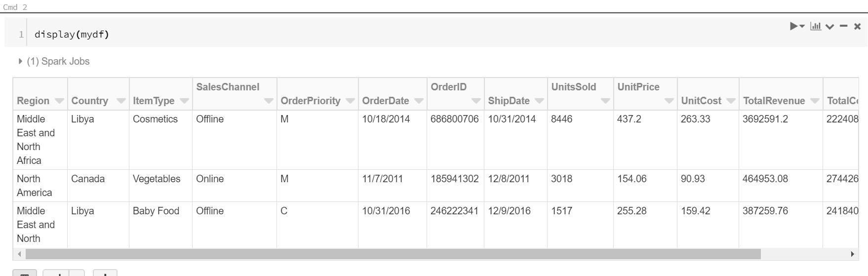Screen dimensions: 868x276
Task: Click the OrderDate column arrow icon
Action: pos(419,101)
